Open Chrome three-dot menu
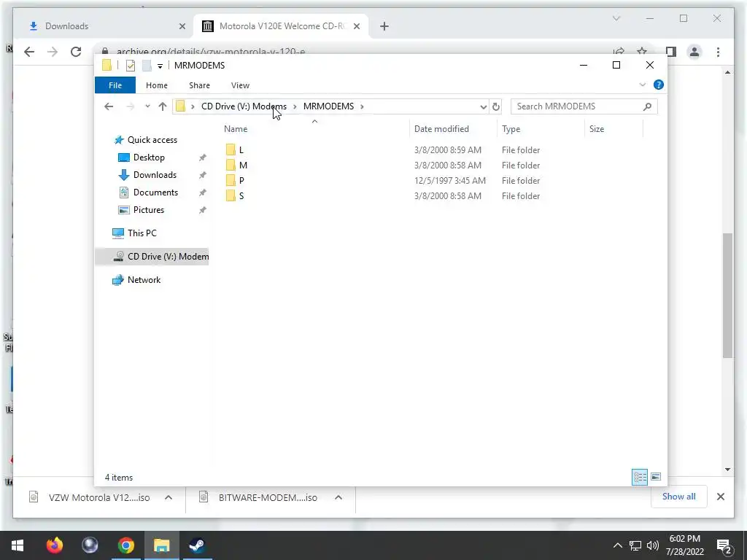Screen dimensions: 747x560 [718, 52]
